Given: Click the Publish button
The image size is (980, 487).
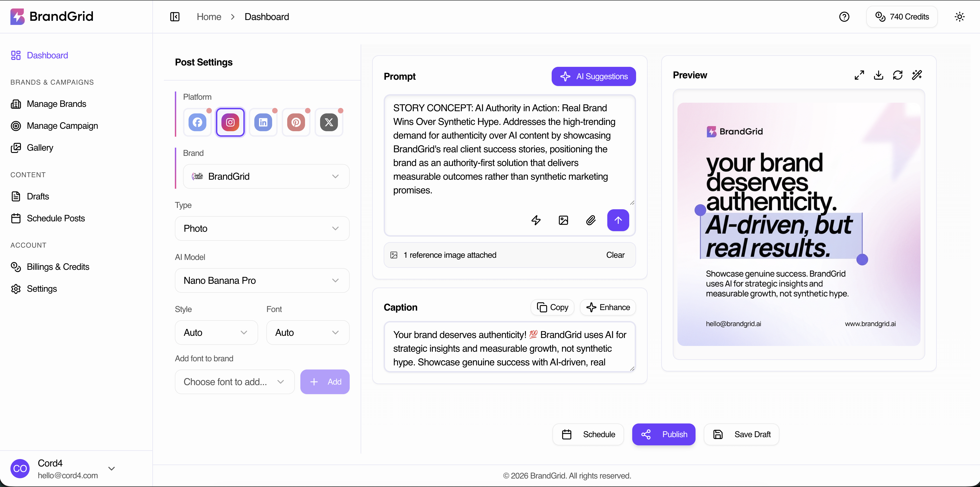Looking at the screenshot, I should click(x=663, y=434).
